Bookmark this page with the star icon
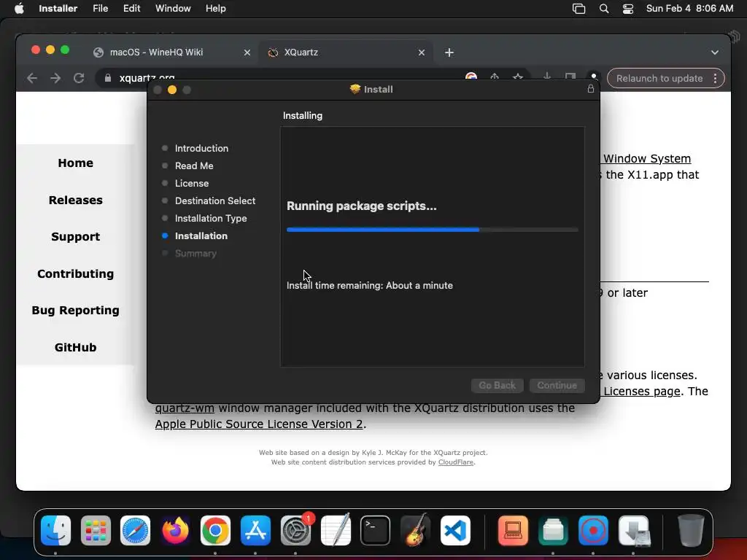The height and width of the screenshot is (560, 747). [518, 77]
